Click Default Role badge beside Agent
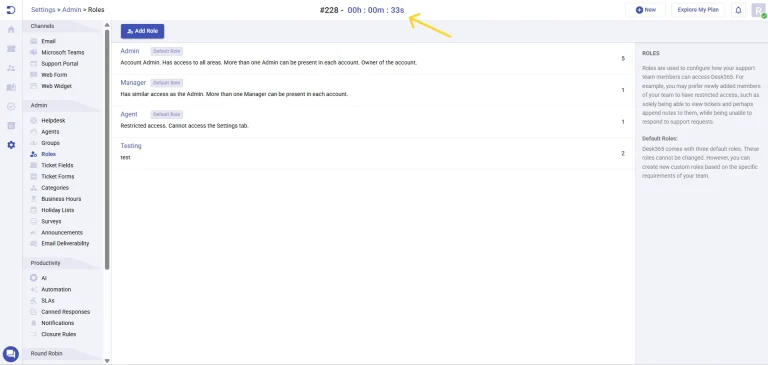 pos(167,114)
